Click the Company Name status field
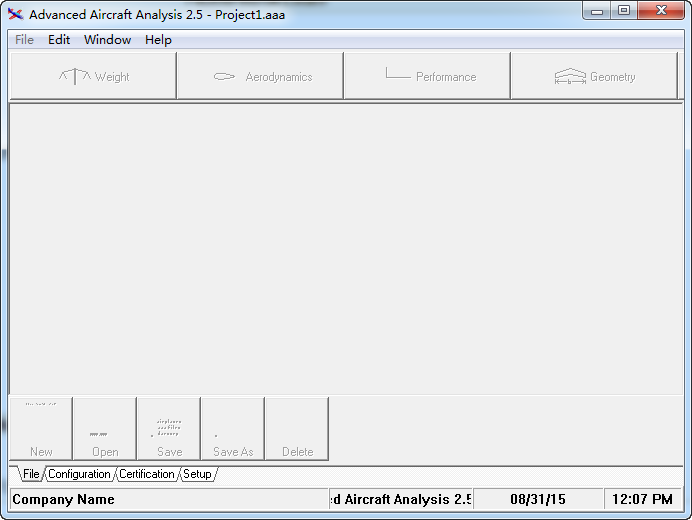The image size is (692, 520). [x=169, y=499]
